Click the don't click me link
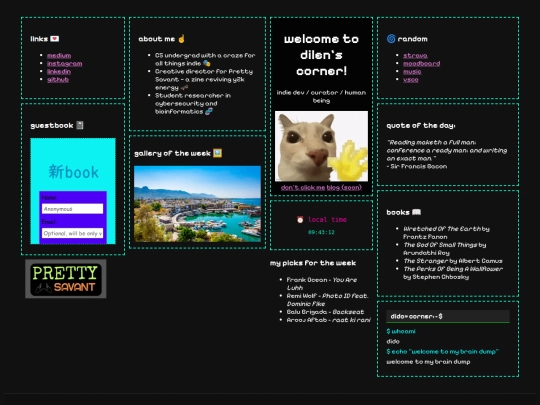 (x=303, y=187)
